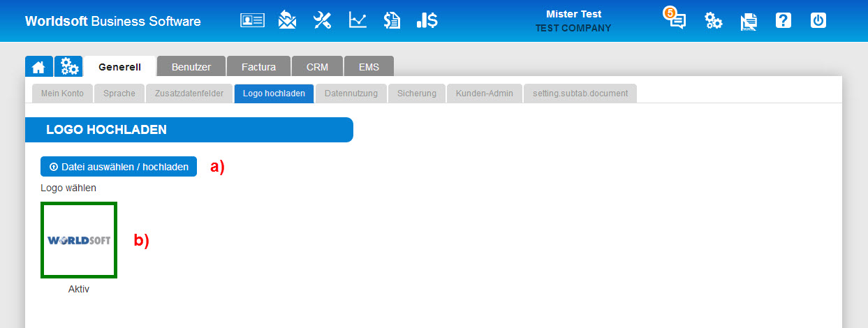This screenshot has width=868, height=328.
Task: Open the bar chart dollar finance icon
Action: 427,20
